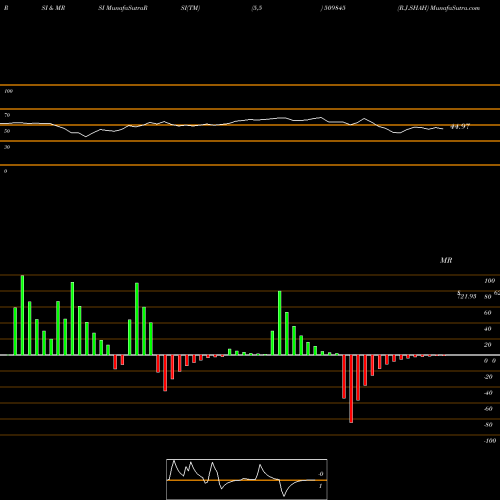Viewport: 500px width, 500px height.
Task: Click the MR axis label 40
Action: [x=488, y=329]
